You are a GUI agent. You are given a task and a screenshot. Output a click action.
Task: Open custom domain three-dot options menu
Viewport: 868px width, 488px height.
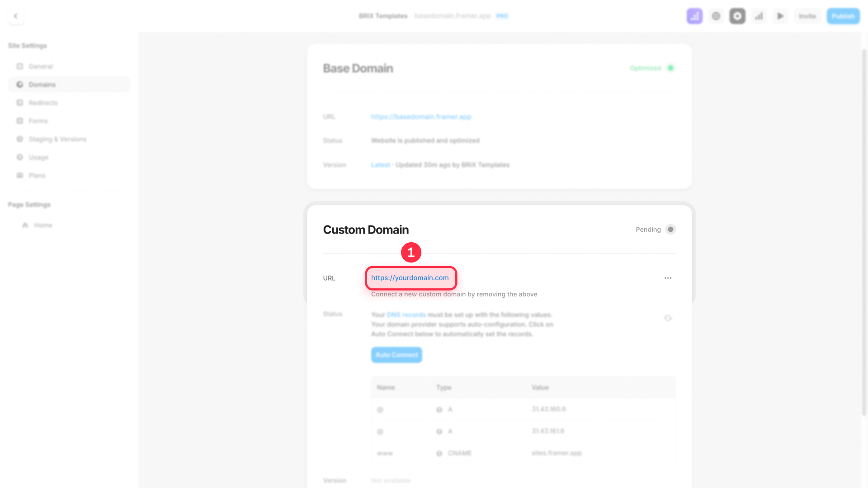[x=668, y=278]
